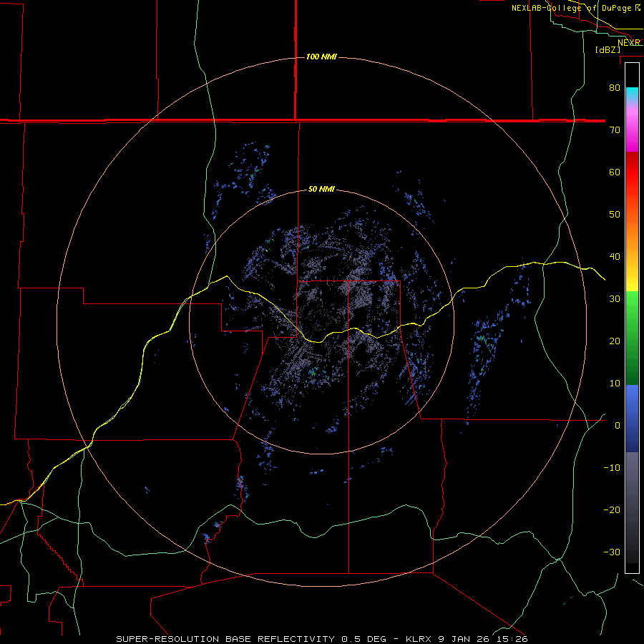This screenshot has width=644, height=644.
Task: Click the 80 dBZ scale value
Action: pos(615,88)
